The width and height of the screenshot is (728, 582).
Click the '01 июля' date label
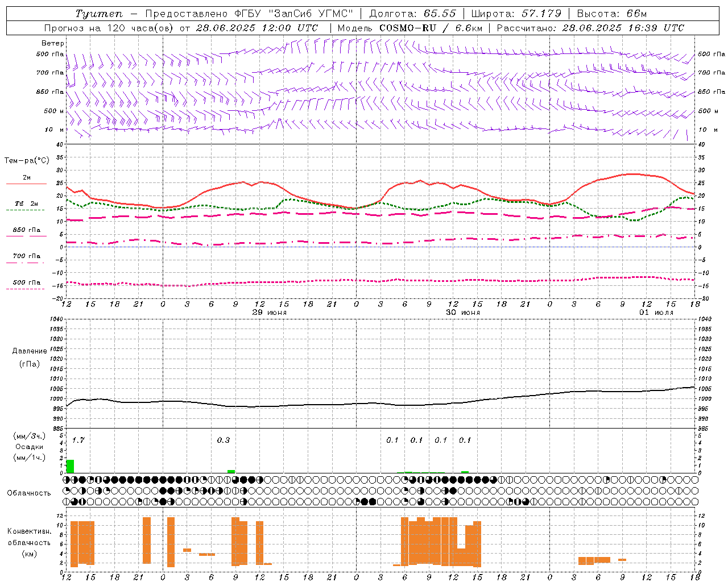point(656,313)
